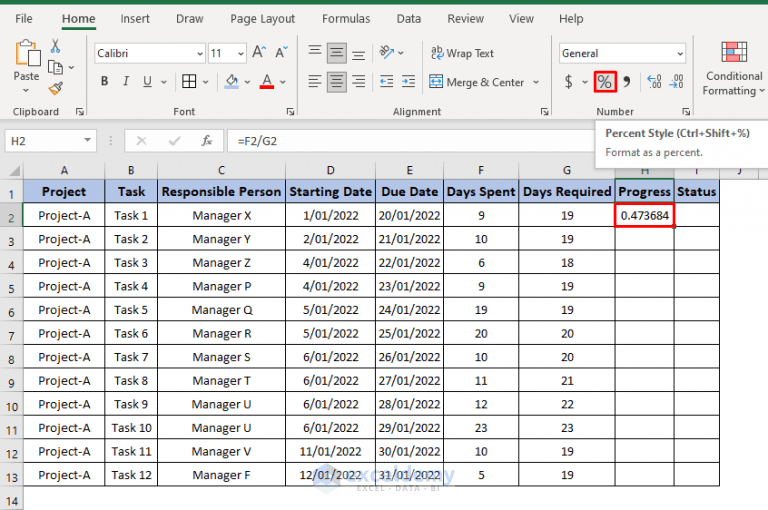Screen dimensions: 768x510
Task: Apply Fill Color paint bucket
Action: 232,81
